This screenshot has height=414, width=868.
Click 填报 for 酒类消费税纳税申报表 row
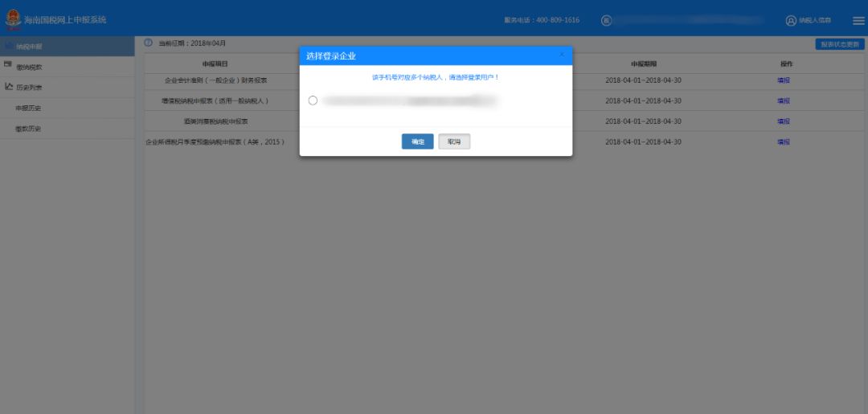tap(784, 121)
